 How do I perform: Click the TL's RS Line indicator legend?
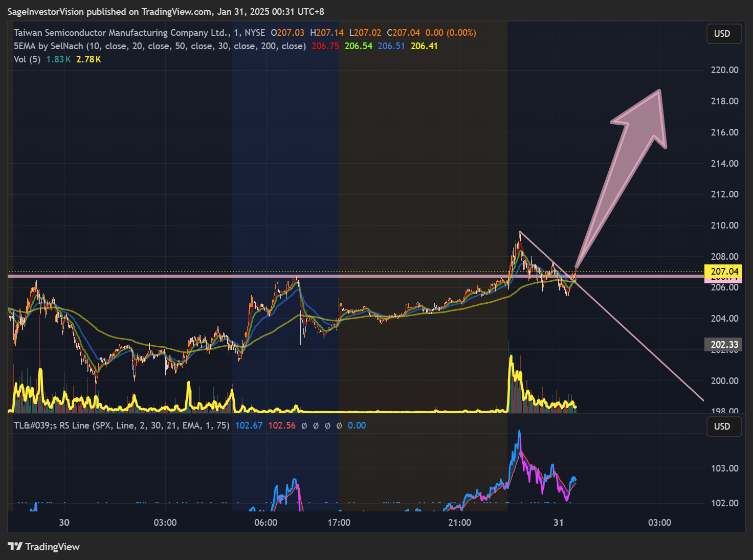coord(121,425)
